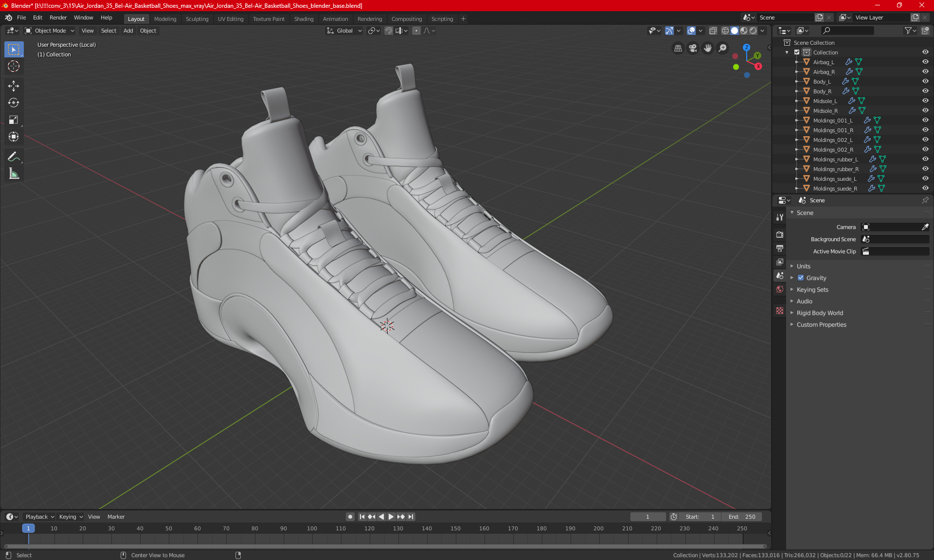Open the World properties tab
The image size is (934, 560).
point(780,289)
